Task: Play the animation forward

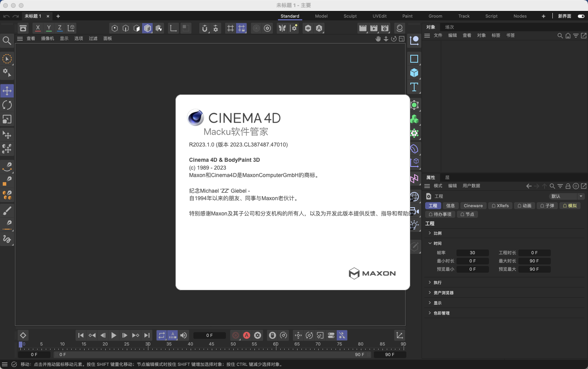Action: (x=114, y=335)
